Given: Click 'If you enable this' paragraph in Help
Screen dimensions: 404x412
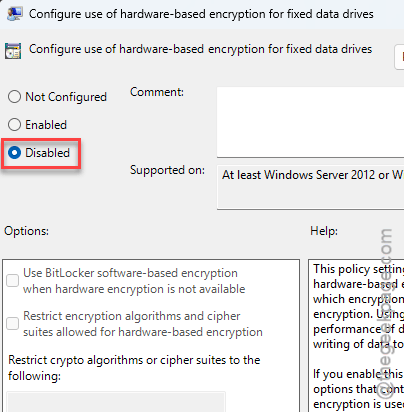Looking at the screenshot, I should point(358,389).
